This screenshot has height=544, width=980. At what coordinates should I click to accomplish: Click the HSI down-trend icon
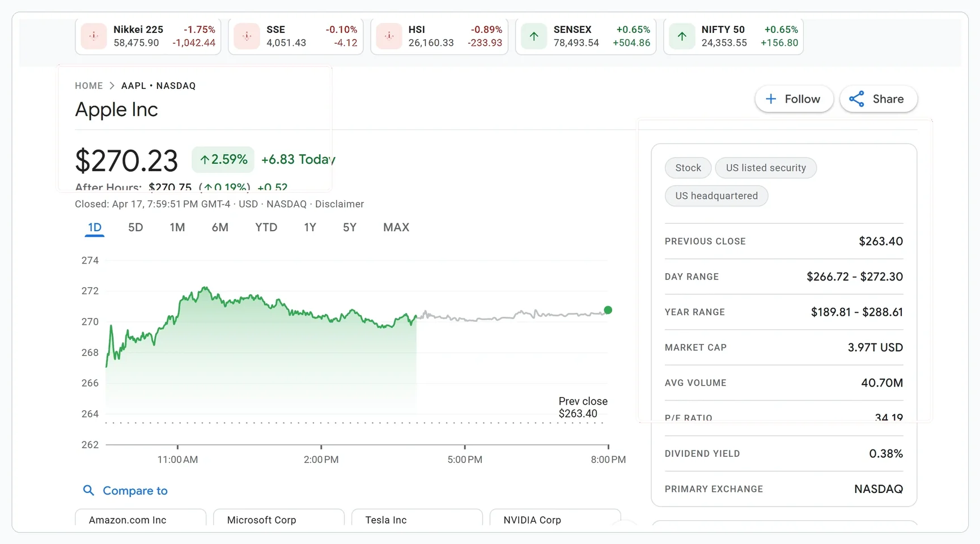(389, 36)
